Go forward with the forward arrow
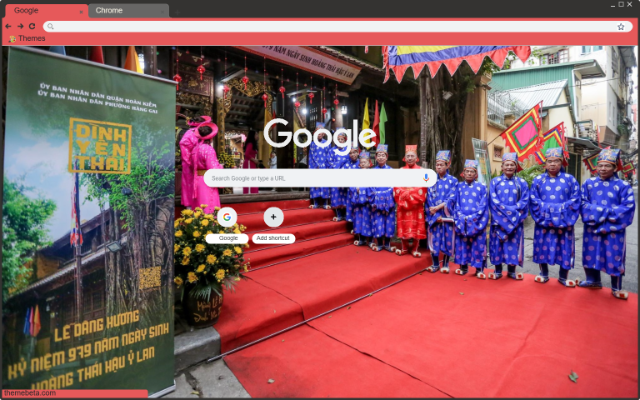 click(x=20, y=26)
